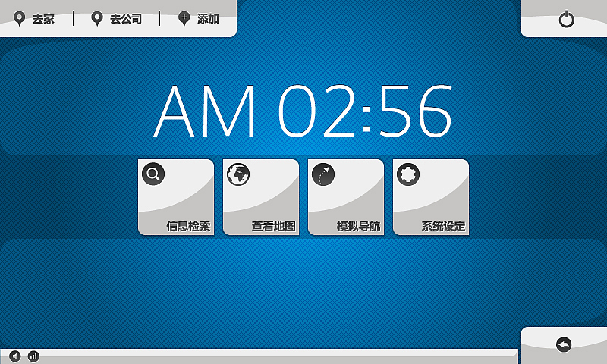Click the pin icon beside 去家
Screen dimensions: 607x364
19,18
